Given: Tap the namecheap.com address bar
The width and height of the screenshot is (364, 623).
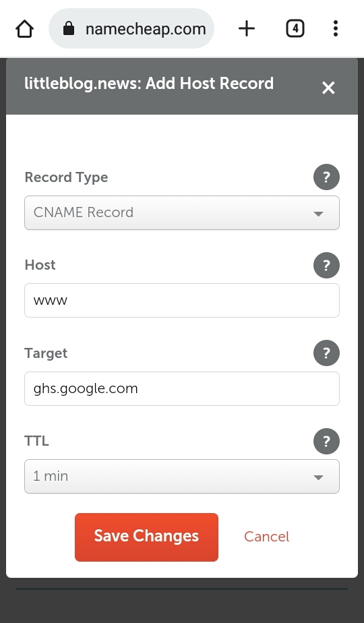Looking at the screenshot, I should click(131, 28).
